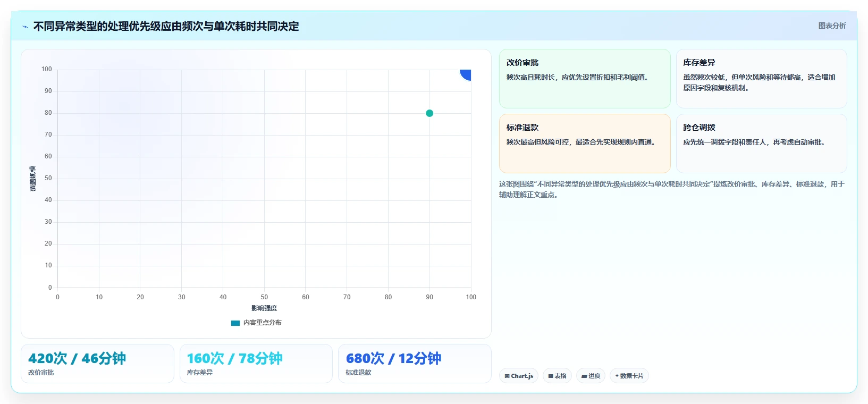The width and height of the screenshot is (868, 404).
Task: Click the 680次 / 12分钟 stat
Action: [x=393, y=358]
